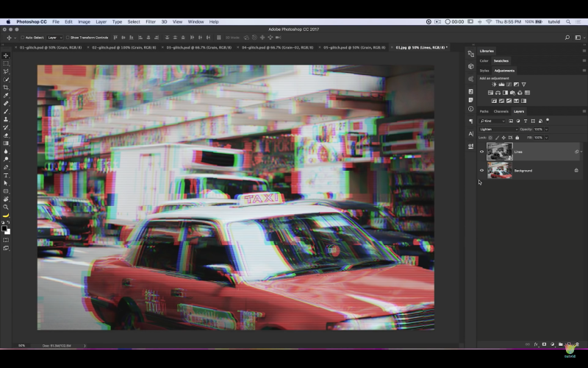This screenshot has height=368, width=588.
Task: Click the background color swatch
Action: pyautogui.click(x=8, y=233)
